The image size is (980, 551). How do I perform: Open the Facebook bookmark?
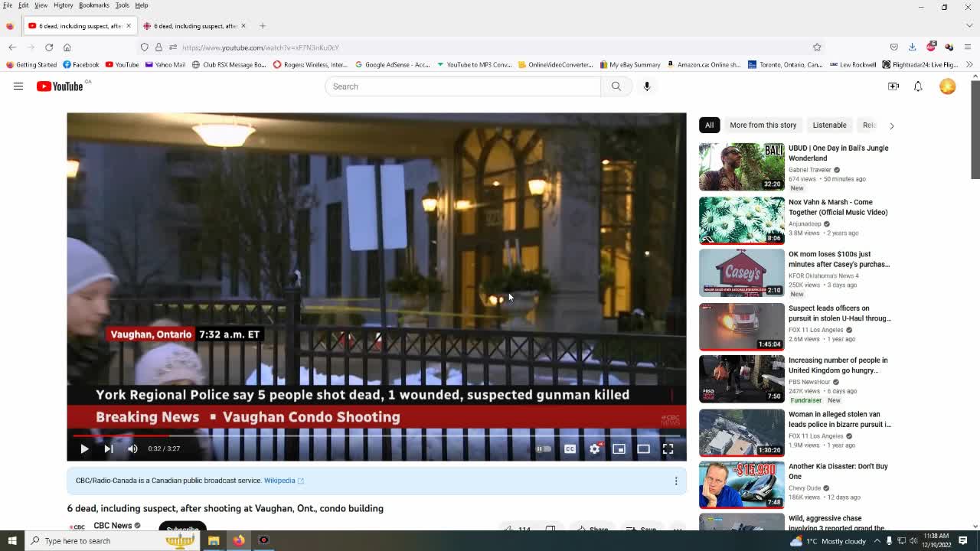tap(81, 64)
